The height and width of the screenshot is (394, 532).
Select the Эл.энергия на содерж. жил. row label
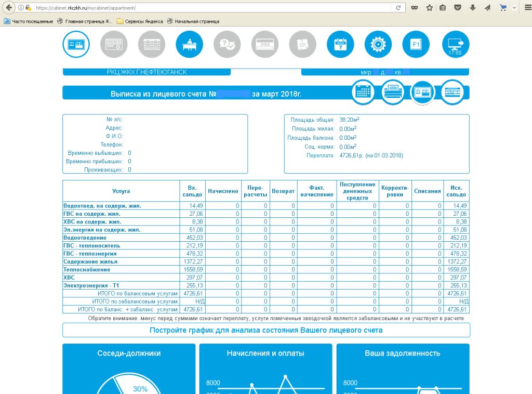tap(102, 230)
